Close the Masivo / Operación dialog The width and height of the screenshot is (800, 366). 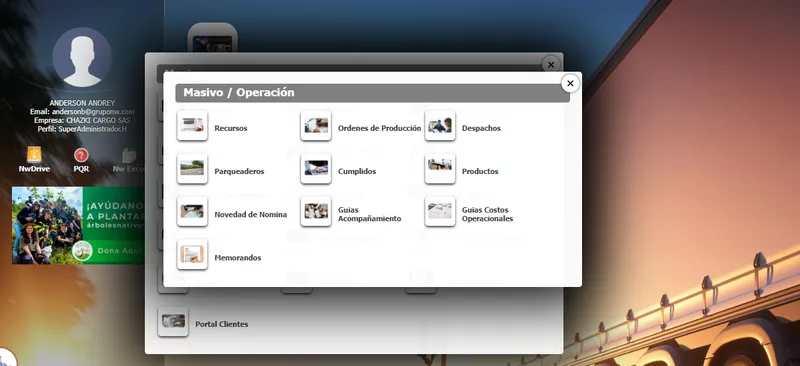(570, 83)
